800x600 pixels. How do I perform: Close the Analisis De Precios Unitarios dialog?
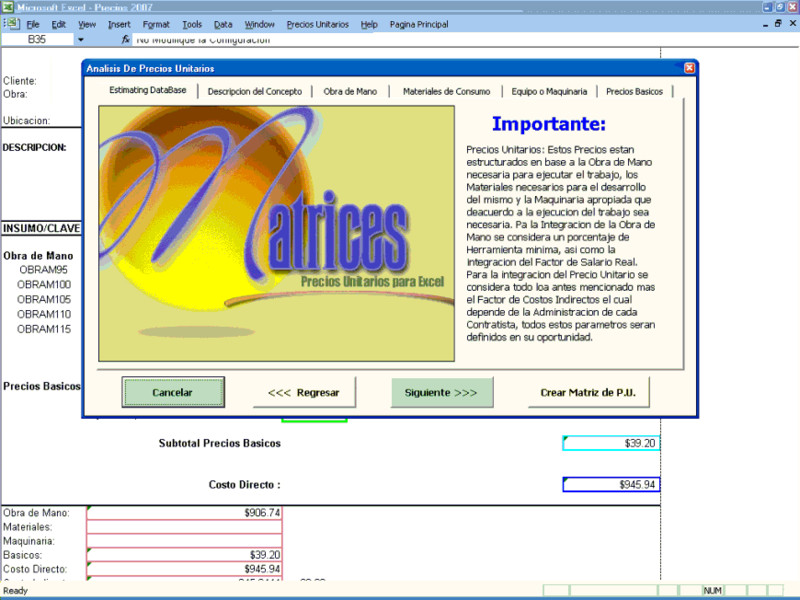pos(689,68)
